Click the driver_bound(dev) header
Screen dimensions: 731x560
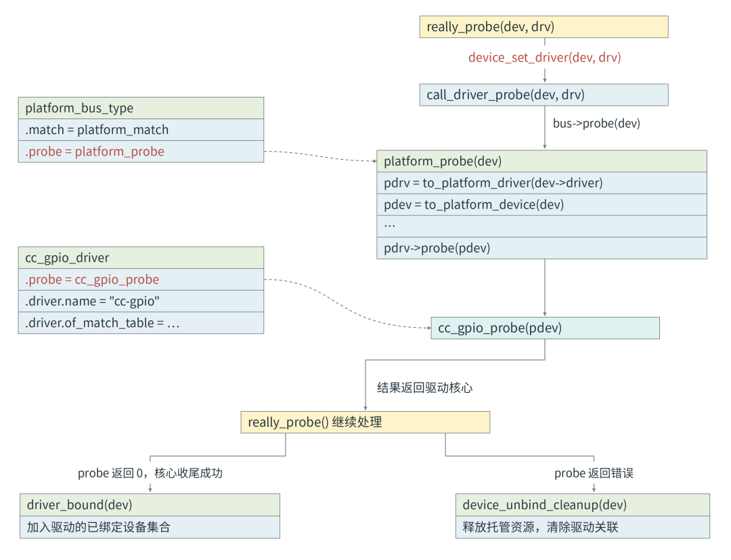(150, 505)
